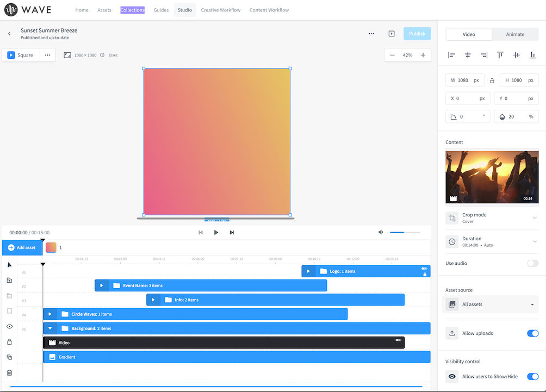Click the lock on Logo track
The image size is (546, 392).
[x=425, y=275]
